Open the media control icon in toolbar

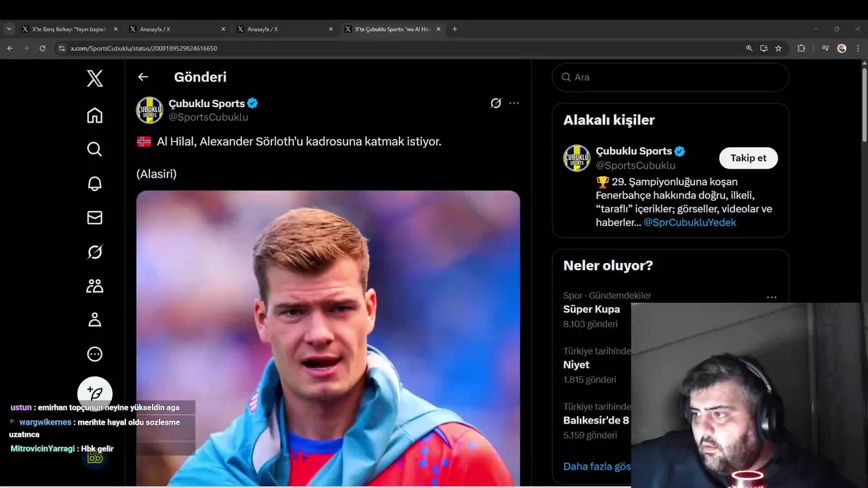point(825,48)
